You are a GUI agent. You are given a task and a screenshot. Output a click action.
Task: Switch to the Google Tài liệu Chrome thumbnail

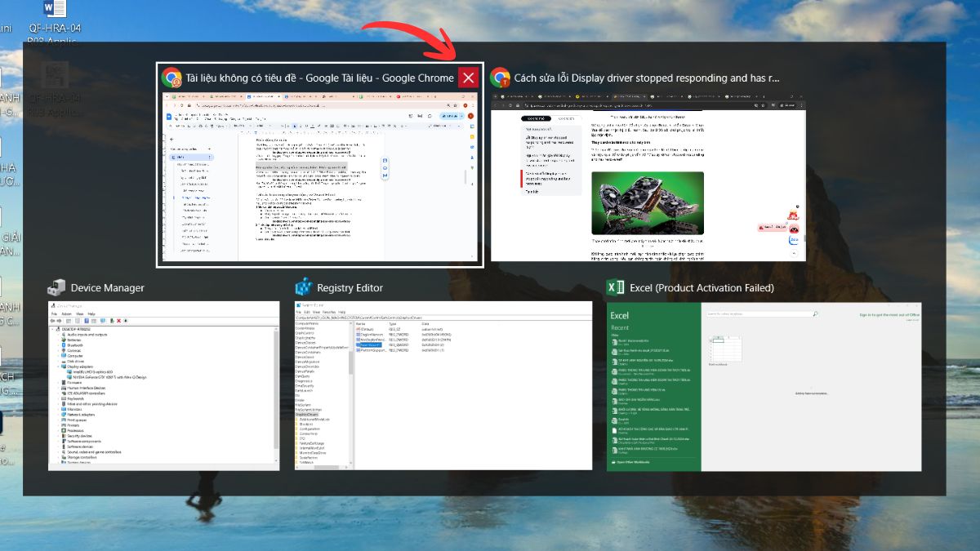point(320,178)
